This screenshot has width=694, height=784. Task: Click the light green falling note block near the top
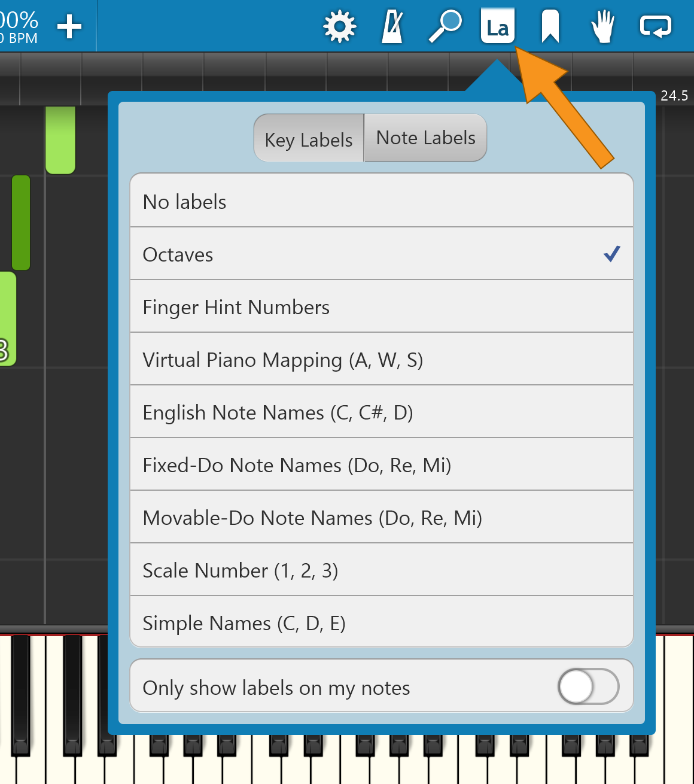tap(60, 140)
